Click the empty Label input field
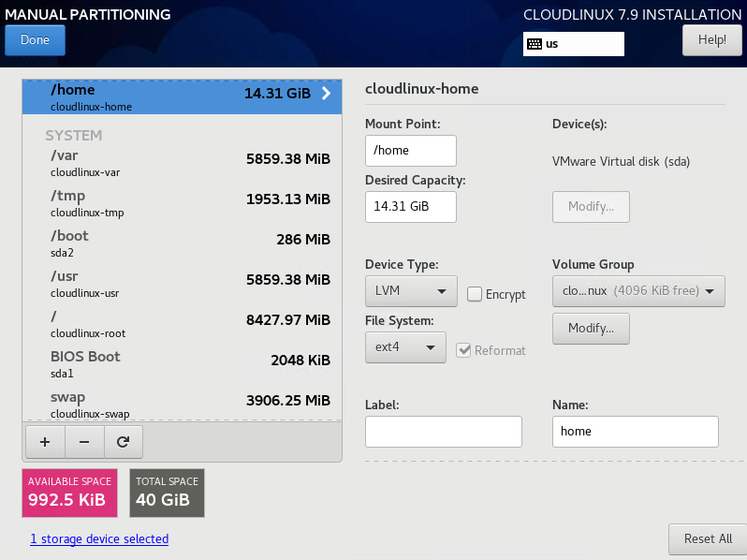Viewport: 747px width, 560px height. click(444, 432)
